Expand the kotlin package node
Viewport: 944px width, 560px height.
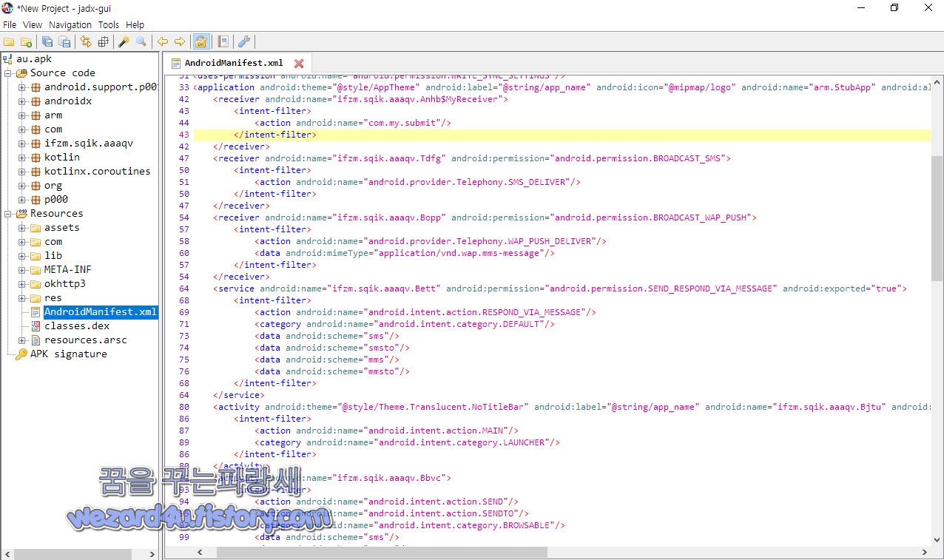tap(22, 158)
